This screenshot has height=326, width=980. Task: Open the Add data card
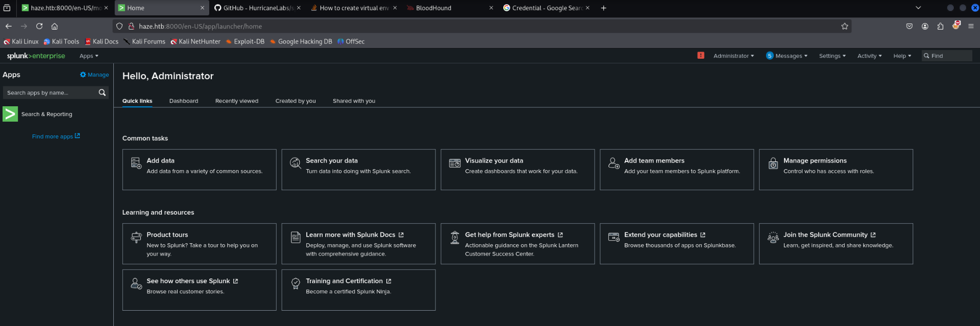pyautogui.click(x=199, y=170)
